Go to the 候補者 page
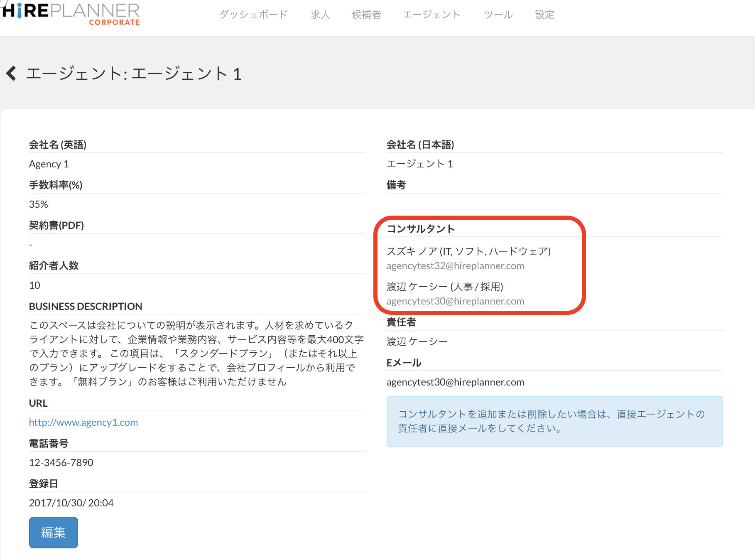 coord(366,15)
